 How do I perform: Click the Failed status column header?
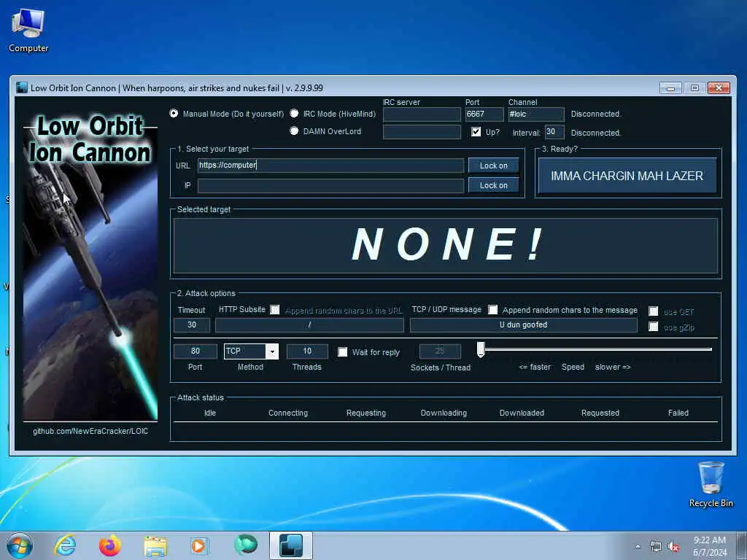(678, 413)
